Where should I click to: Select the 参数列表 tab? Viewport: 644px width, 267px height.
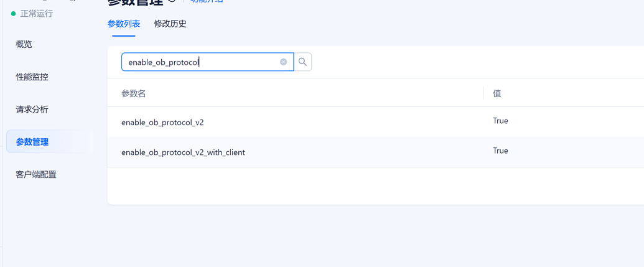tap(124, 24)
